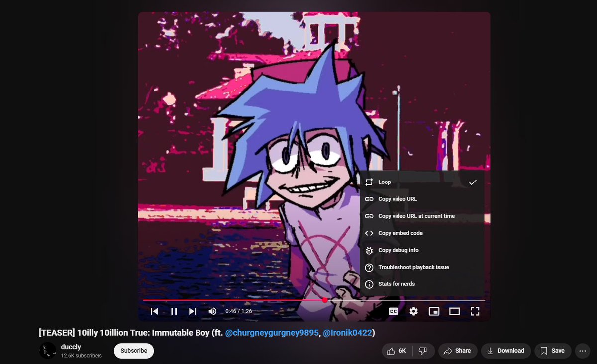The height and width of the screenshot is (364, 597).
Task: Select Copy video URL
Action: pos(422,199)
